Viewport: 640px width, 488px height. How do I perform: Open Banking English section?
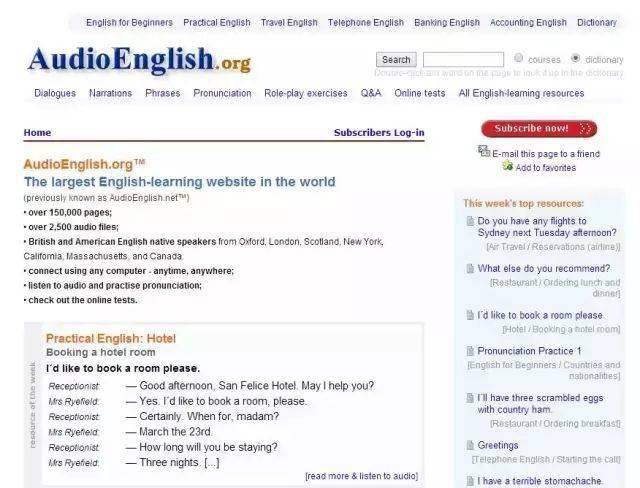click(447, 22)
